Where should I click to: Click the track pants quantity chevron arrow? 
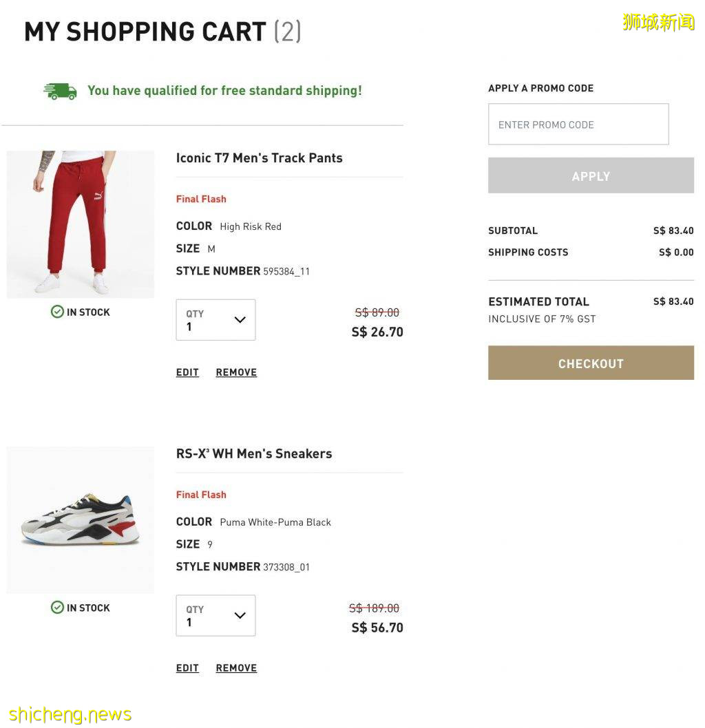pyautogui.click(x=240, y=320)
